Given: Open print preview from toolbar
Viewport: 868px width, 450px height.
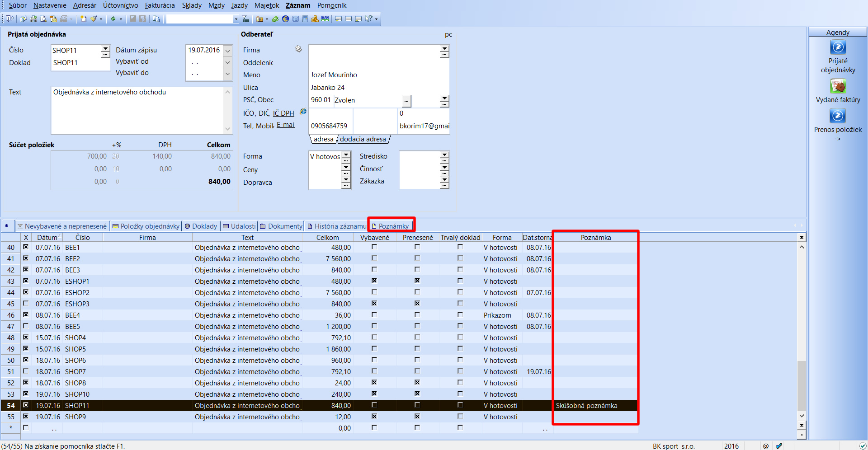Looking at the screenshot, I should coord(43,19).
